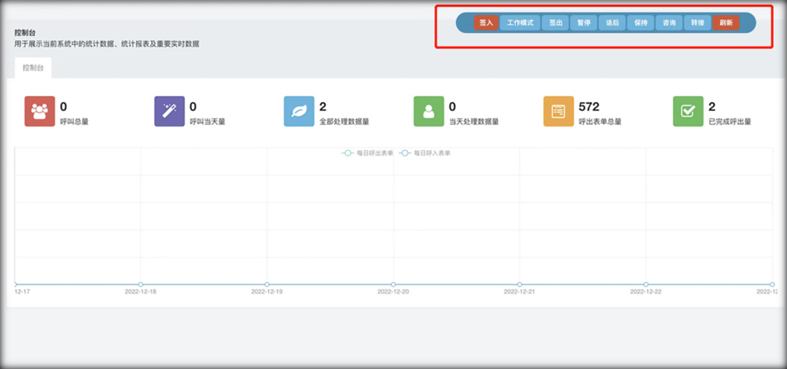Switch to the 控制台 tab
787x369 pixels.
click(x=33, y=68)
